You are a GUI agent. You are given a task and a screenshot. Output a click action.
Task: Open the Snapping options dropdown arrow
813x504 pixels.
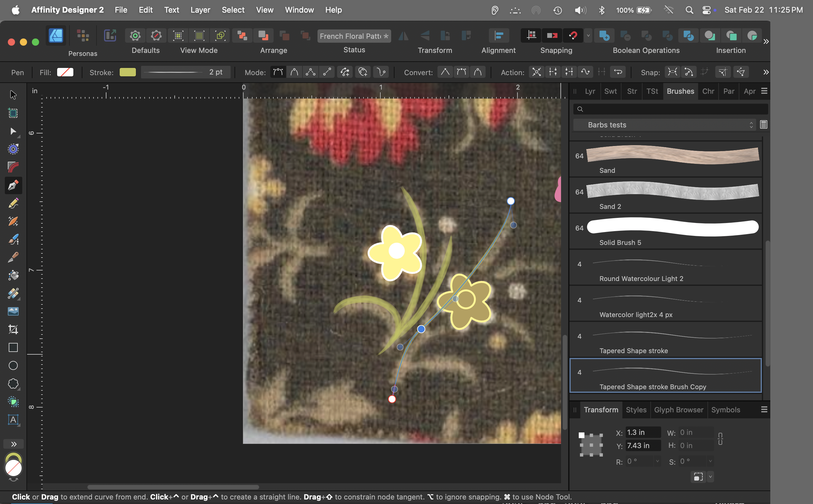point(588,35)
